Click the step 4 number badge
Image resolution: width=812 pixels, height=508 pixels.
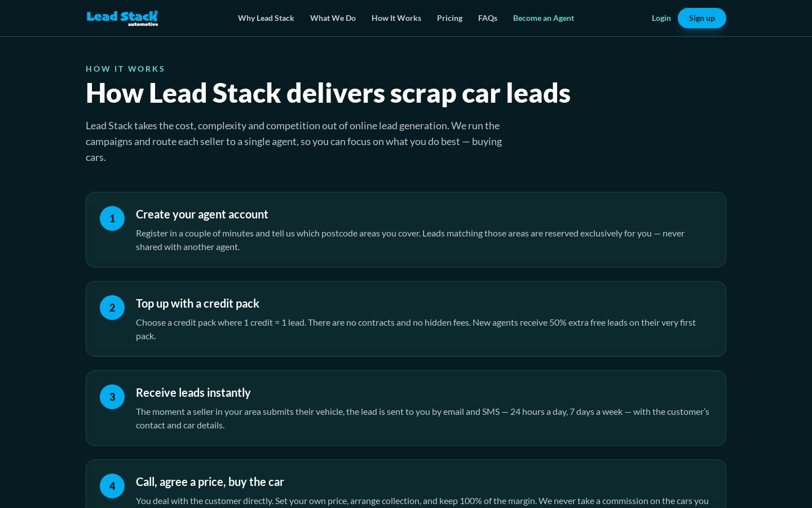pyautogui.click(x=112, y=486)
